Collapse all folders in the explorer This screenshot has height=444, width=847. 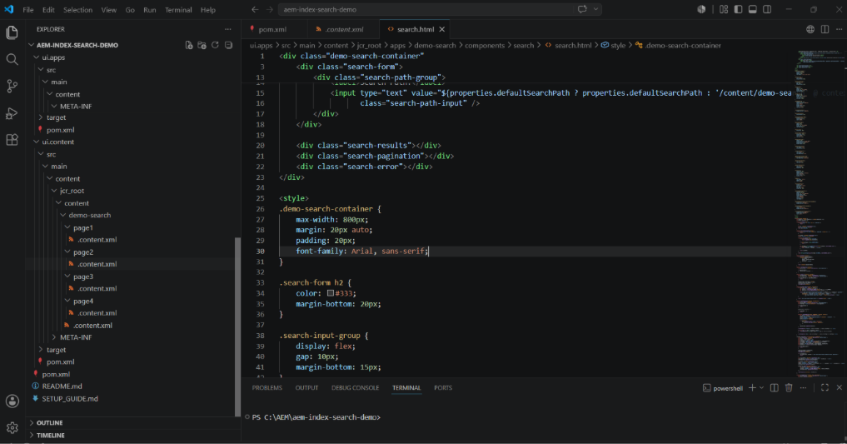[228, 45]
